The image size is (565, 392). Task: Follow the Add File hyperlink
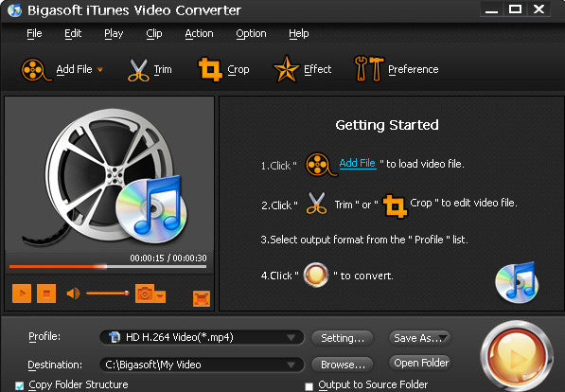point(358,163)
